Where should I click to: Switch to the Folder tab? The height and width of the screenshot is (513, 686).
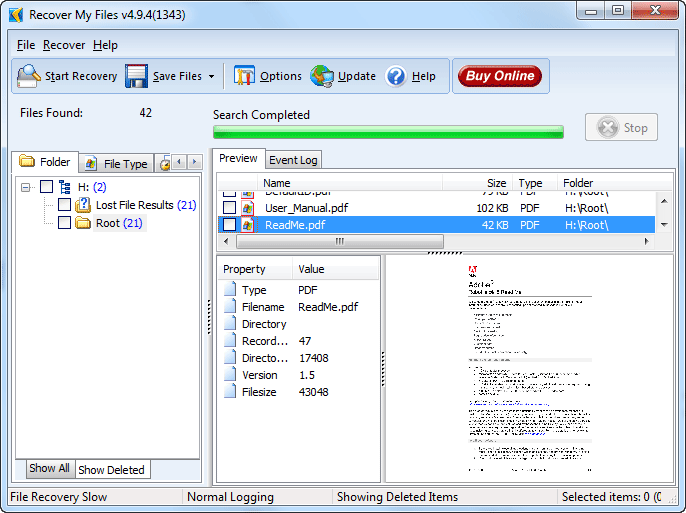[45, 162]
